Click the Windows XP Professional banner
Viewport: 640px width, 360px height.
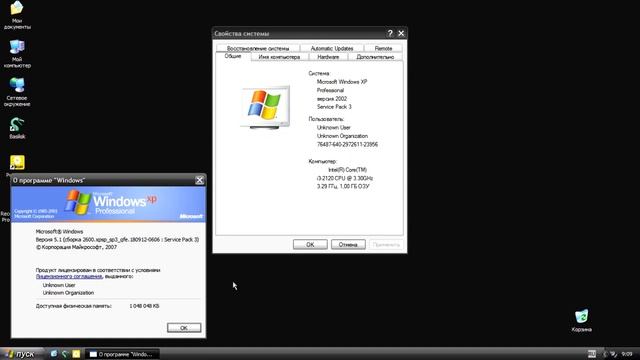109,204
